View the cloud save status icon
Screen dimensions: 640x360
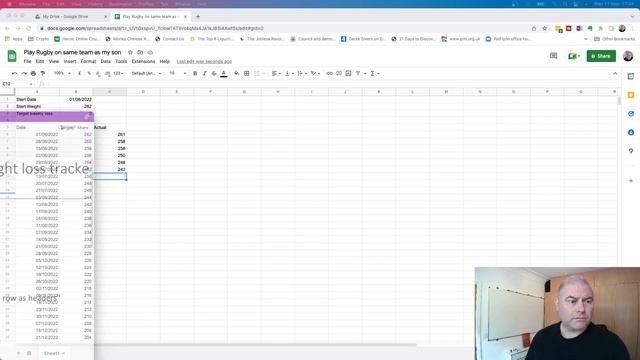coord(150,53)
